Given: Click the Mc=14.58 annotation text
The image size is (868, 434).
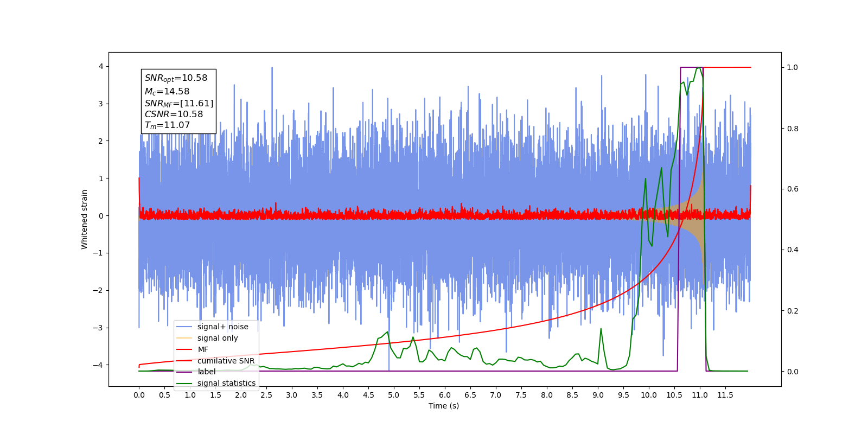Looking at the screenshot, I should (x=167, y=92).
